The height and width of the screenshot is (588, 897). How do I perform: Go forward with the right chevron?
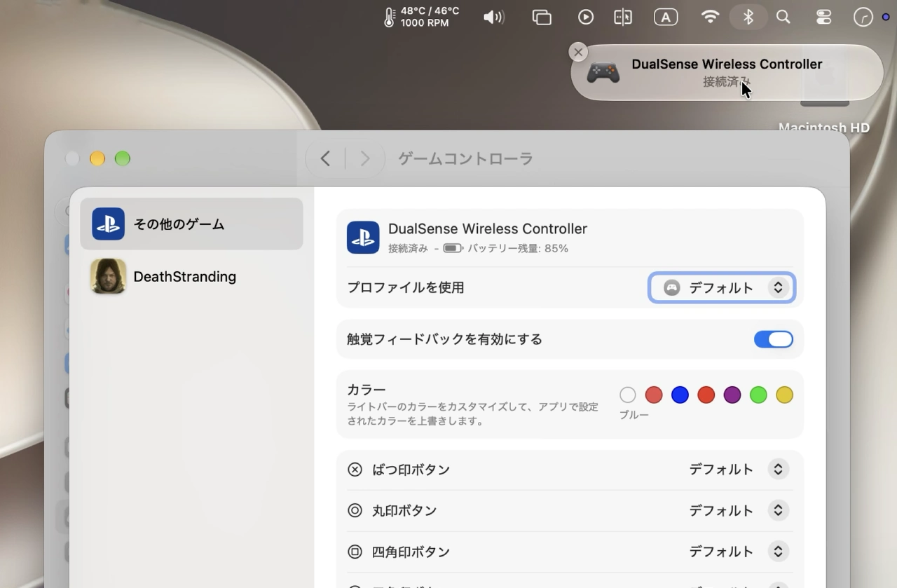tap(364, 159)
